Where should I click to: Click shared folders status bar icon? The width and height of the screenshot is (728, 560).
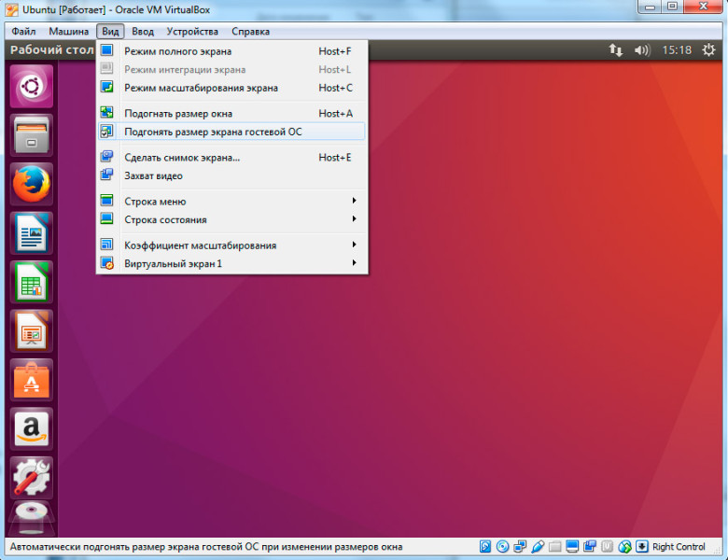[554, 547]
